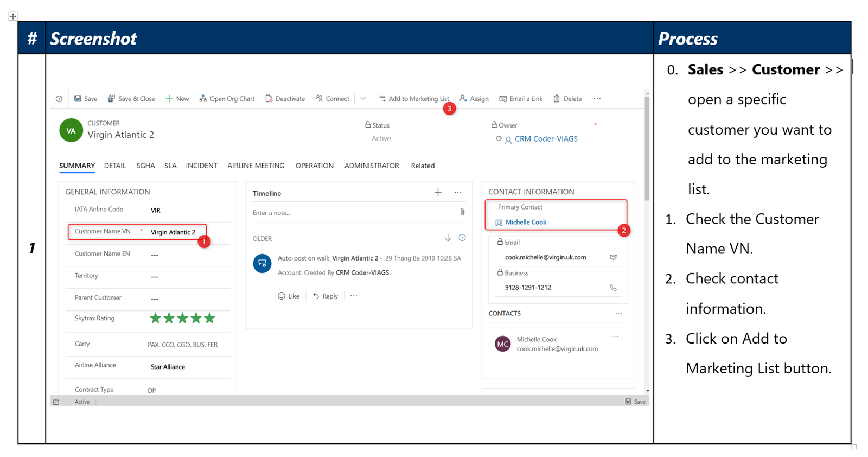Screen dimensions: 868x457
Task: Open the CONTACTS section ellipsis menu
Action: point(619,313)
